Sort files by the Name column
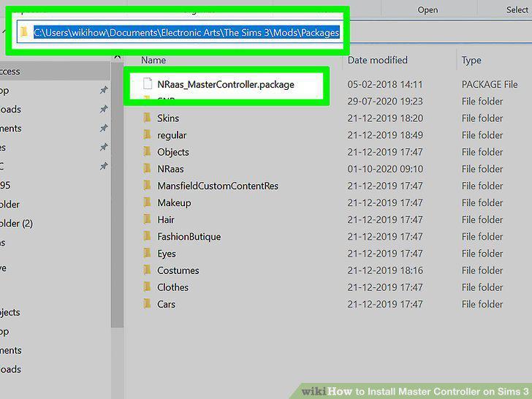Image resolution: width=532 pixels, height=399 pixels. pyautogui.click(x=153, y=60)
